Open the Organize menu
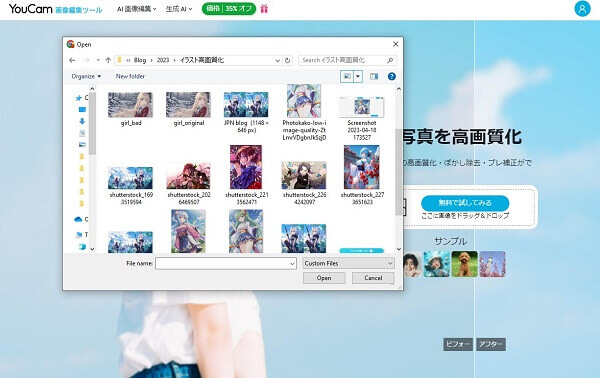The image size is (600, 378). (86, 77)
